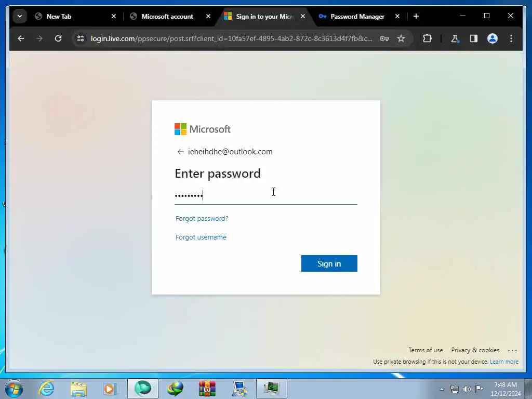
Task: Open the Chrome Labs flask icon
Action: 455,38
